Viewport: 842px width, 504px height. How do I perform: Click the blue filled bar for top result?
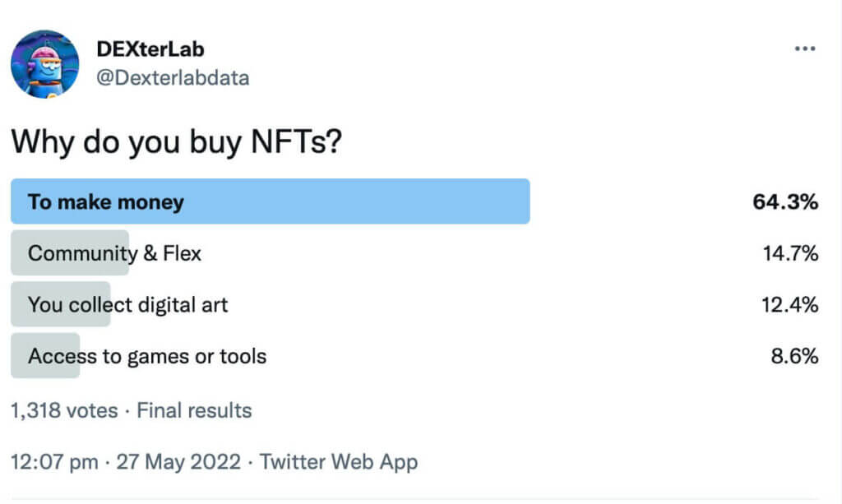point(270,201)
